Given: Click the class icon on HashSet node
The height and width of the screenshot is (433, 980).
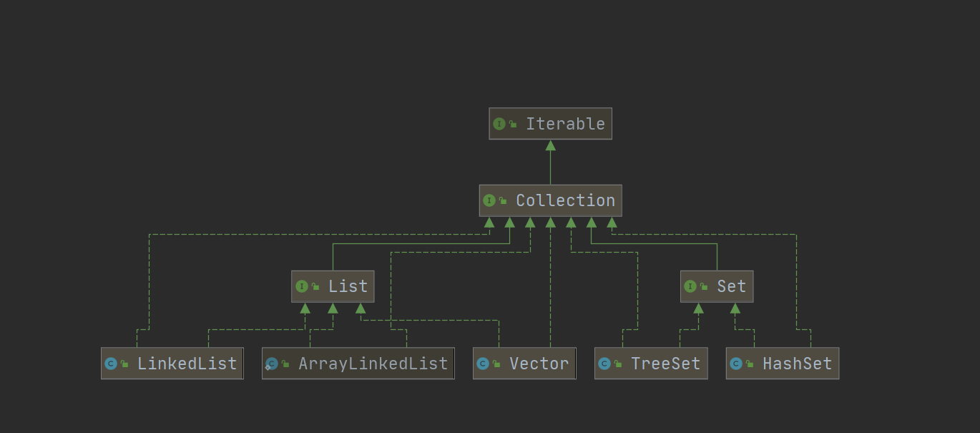Looking at the screenshot, I should pyautogui.click(x=736, y=364).
